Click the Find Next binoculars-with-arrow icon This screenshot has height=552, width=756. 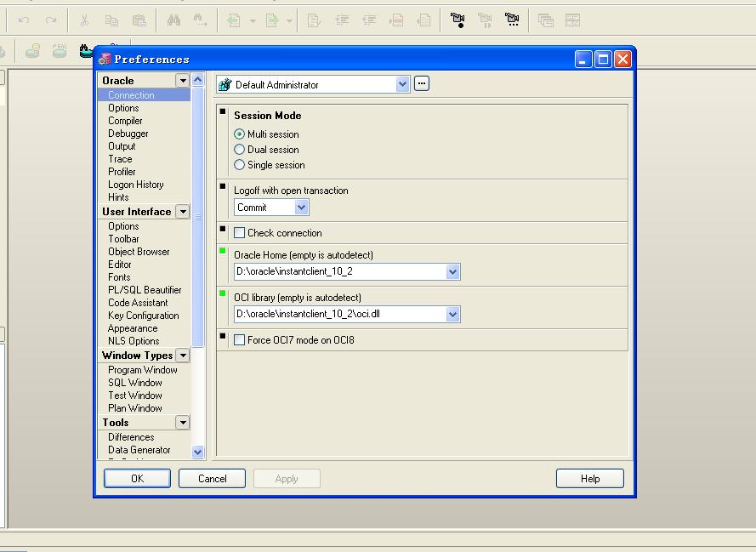click(x=200, y=20)
